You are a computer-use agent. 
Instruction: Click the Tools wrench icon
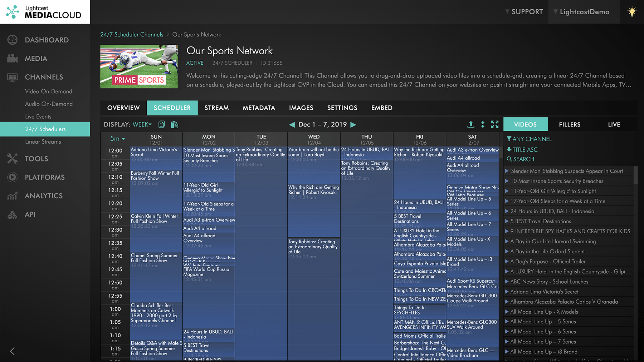point(13,159)
